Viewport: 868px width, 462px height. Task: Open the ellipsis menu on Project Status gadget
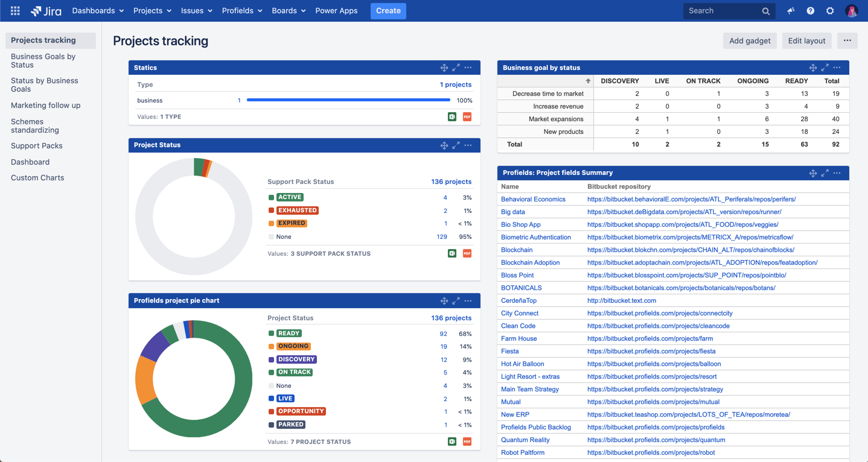[468, 145]
